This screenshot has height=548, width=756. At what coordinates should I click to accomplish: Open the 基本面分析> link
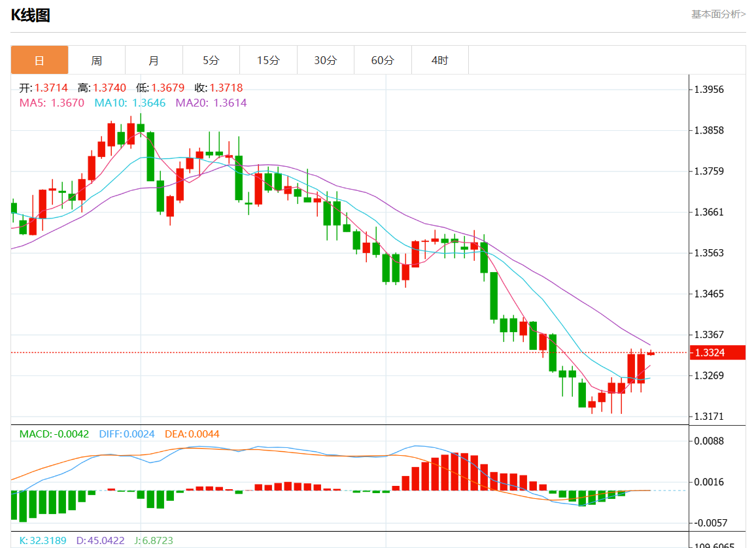[718, 14]
